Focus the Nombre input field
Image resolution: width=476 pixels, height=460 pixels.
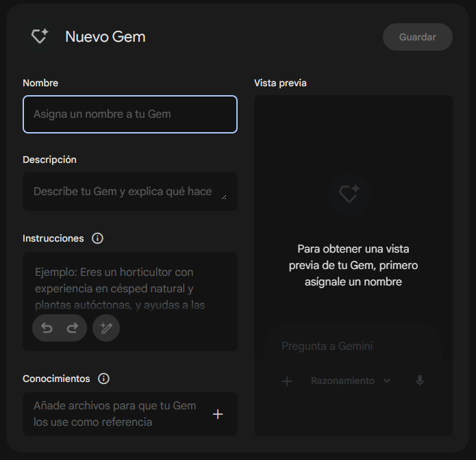point(130,114)
